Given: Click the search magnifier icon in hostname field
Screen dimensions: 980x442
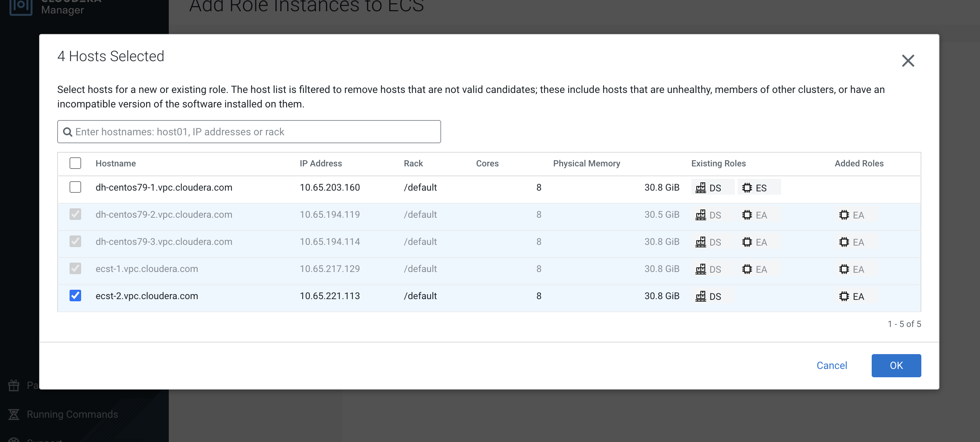Looking at the screenshot, I should (67, 132).
